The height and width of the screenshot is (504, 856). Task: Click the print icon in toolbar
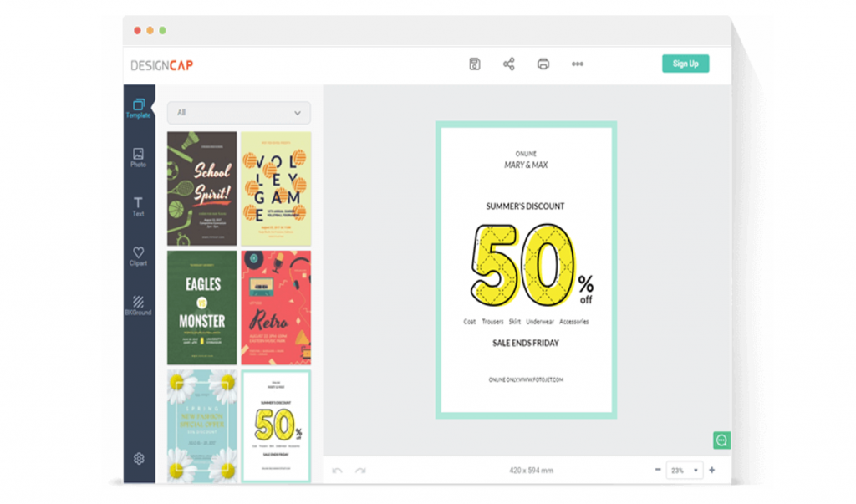pos(543,64)
